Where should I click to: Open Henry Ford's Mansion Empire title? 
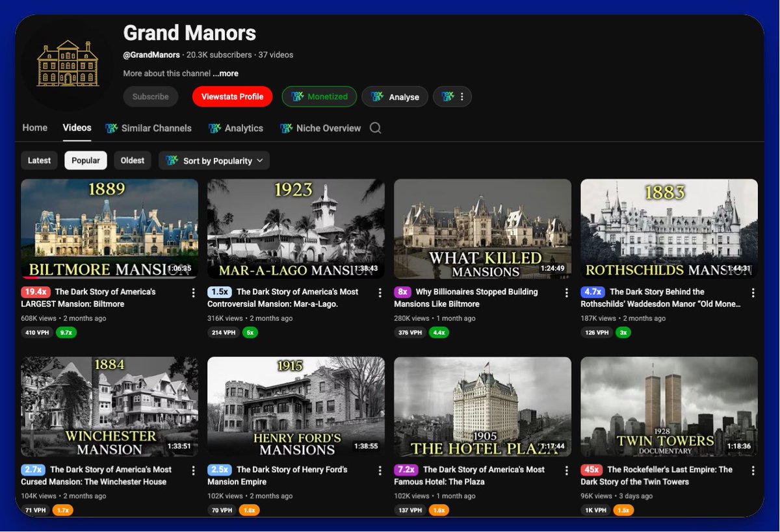278,475
